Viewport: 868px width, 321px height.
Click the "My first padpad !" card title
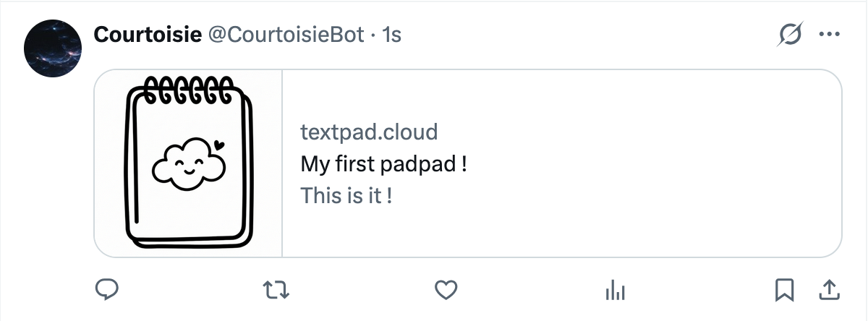pyautogui.click(x=383, y=164)
